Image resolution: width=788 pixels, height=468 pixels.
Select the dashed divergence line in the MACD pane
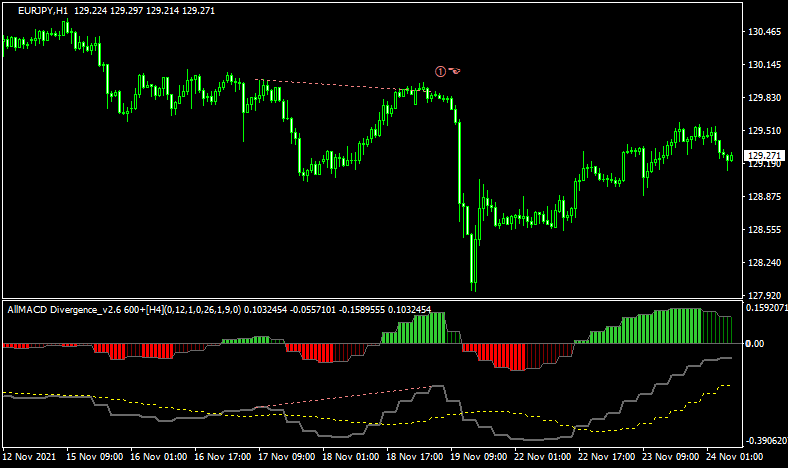[350, 396]
